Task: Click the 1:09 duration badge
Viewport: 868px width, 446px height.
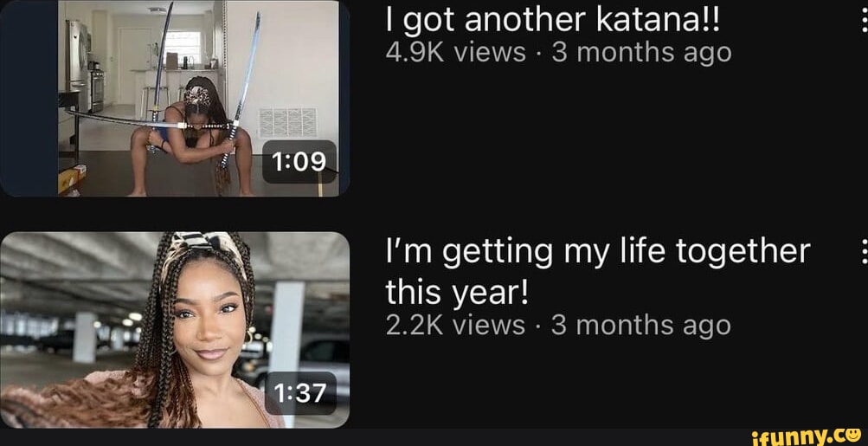Action: [x=299, y=162]
